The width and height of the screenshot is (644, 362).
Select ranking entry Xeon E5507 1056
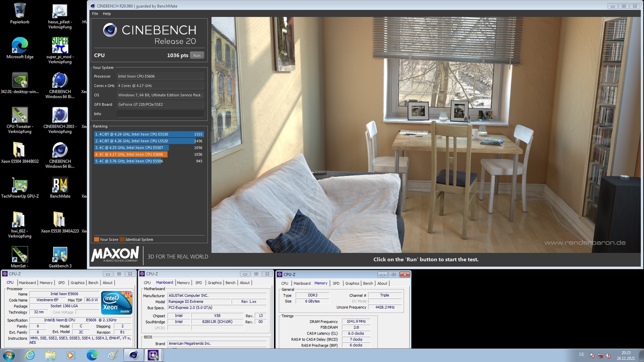tap(149, 148)
